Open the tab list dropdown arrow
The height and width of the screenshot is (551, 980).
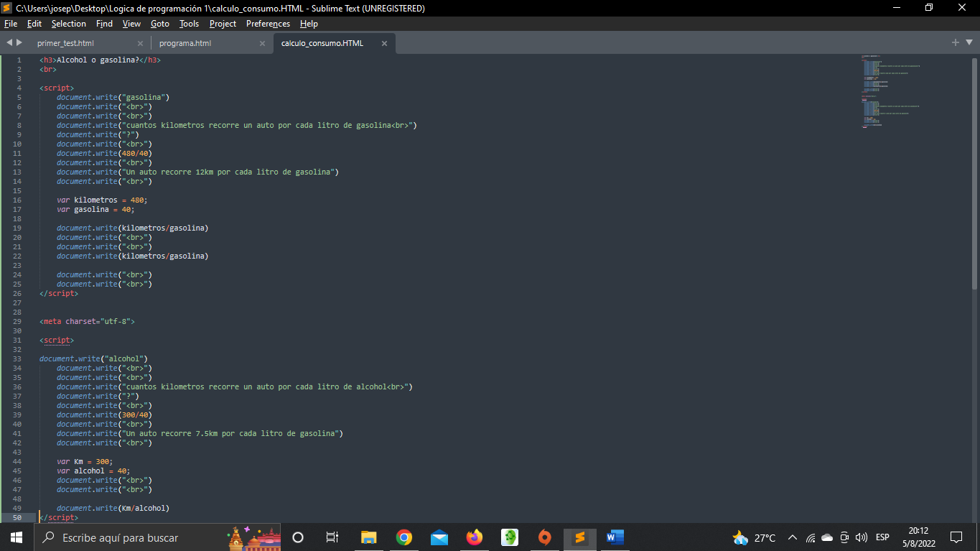click(968, 43)
